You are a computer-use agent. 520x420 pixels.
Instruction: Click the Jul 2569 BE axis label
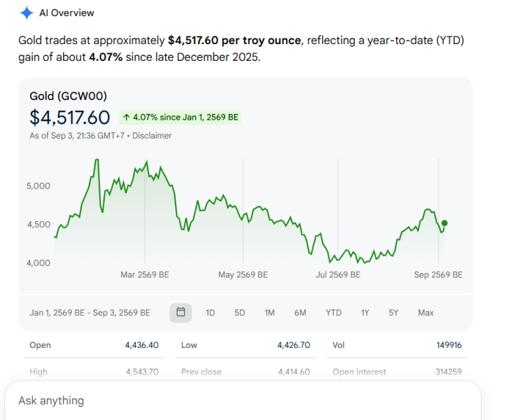pos(338,274)
